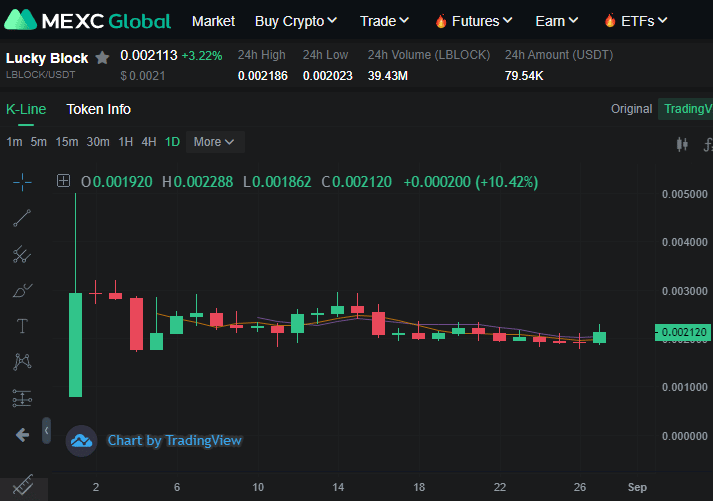The width and height of the screenshot is (713, 501).
Task: Click the fire icon beside Futures
Action: point(441,21)
